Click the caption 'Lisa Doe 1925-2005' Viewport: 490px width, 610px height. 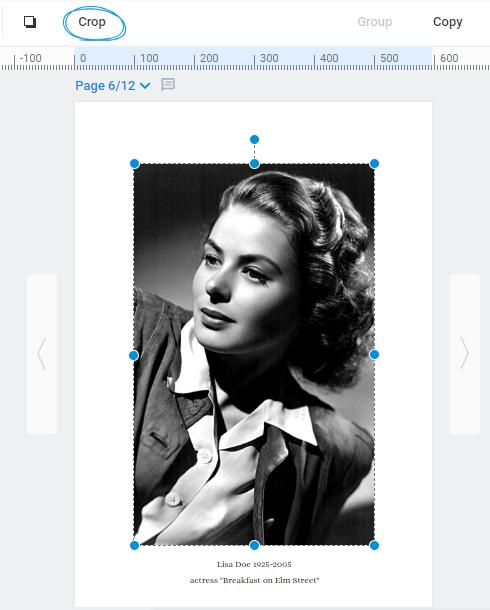coord(254,564)
